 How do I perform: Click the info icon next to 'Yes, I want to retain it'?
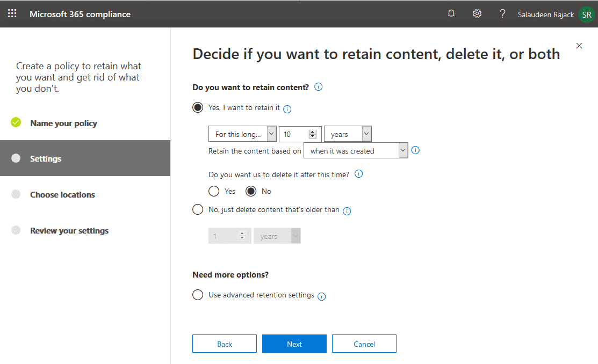pos(287,109)
